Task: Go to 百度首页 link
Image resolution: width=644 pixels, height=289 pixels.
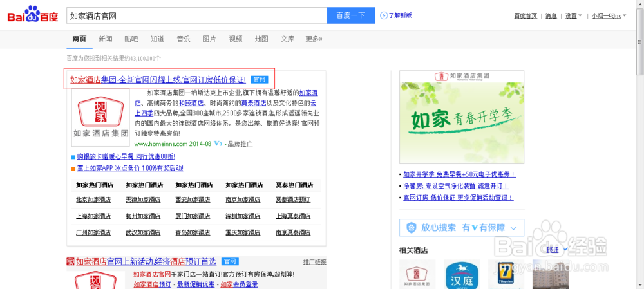Action: (526, 16)
